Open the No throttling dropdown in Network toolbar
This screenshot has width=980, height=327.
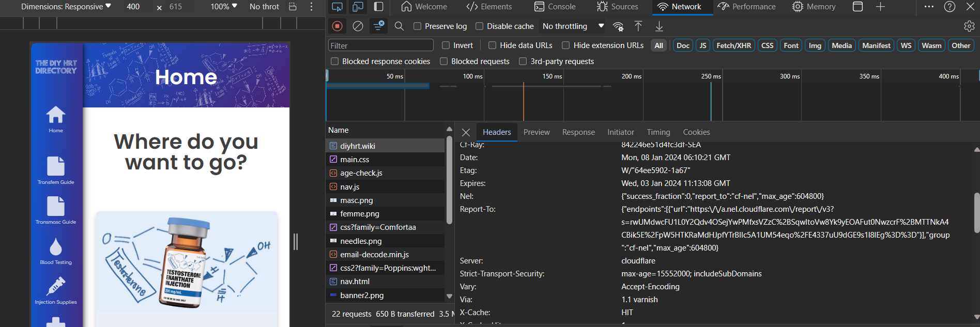pos(573,26)
